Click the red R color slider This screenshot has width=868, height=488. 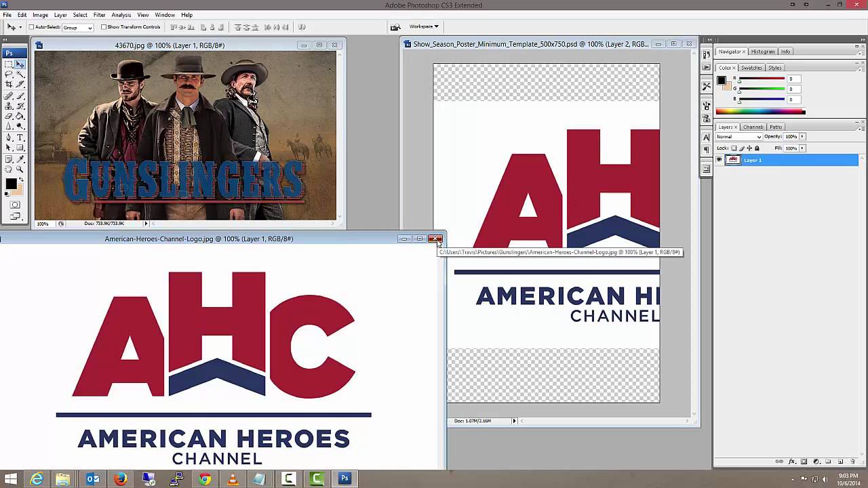pos(762,79)
